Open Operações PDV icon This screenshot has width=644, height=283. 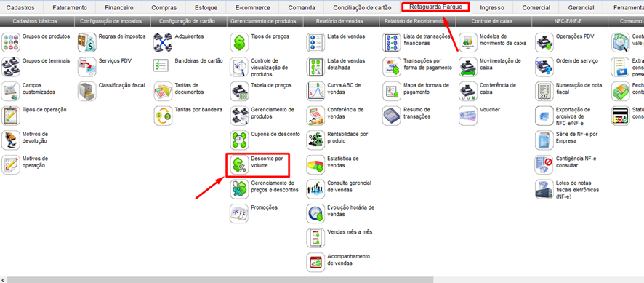[x=544, y=43]
